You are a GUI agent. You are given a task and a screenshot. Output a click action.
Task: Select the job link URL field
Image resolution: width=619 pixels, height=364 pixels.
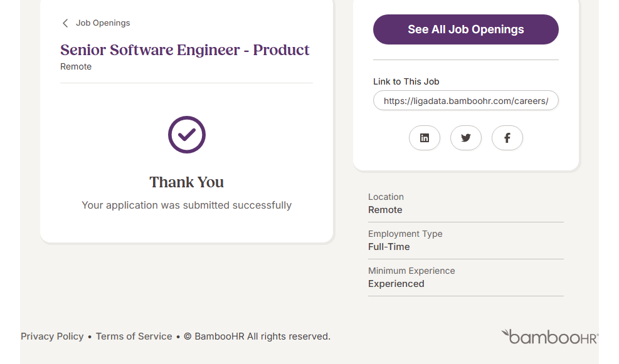coord(466,100)
